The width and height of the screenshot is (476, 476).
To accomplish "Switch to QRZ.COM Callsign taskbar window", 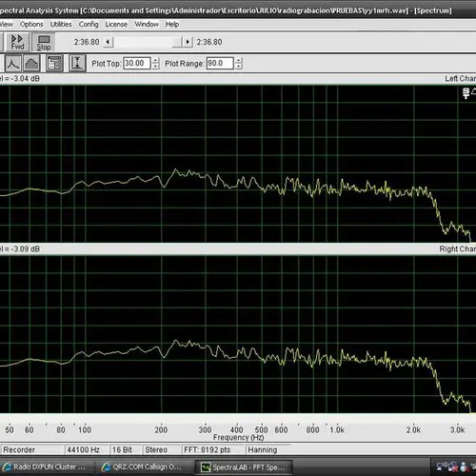I will pos(143,467).
